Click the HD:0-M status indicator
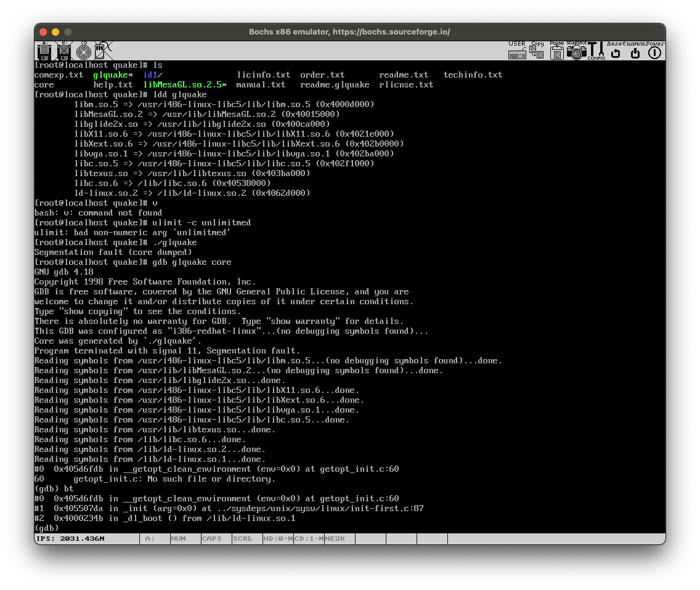This screenshot has height=590, width=700. click(278, 539)
